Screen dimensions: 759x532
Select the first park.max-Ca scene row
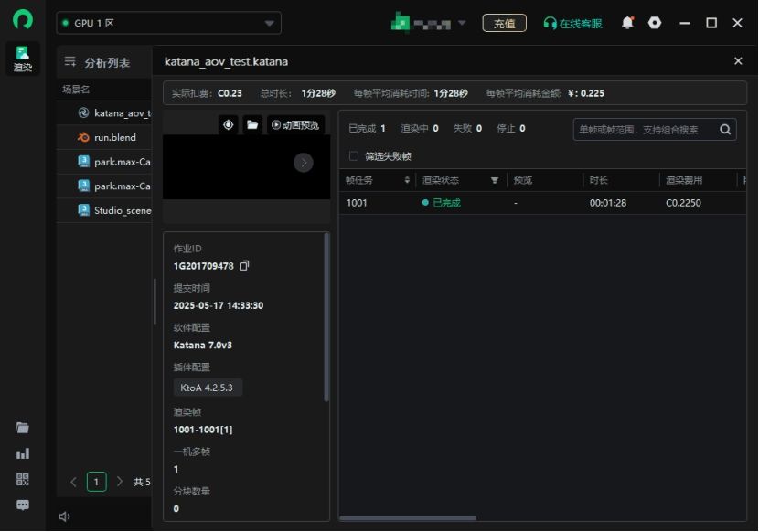click(104, 162)
